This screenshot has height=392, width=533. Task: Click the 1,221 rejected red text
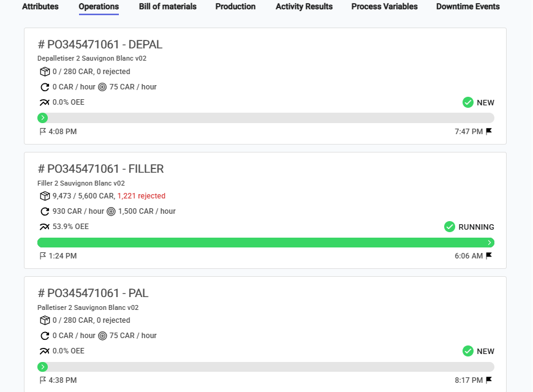pos(142,196)
